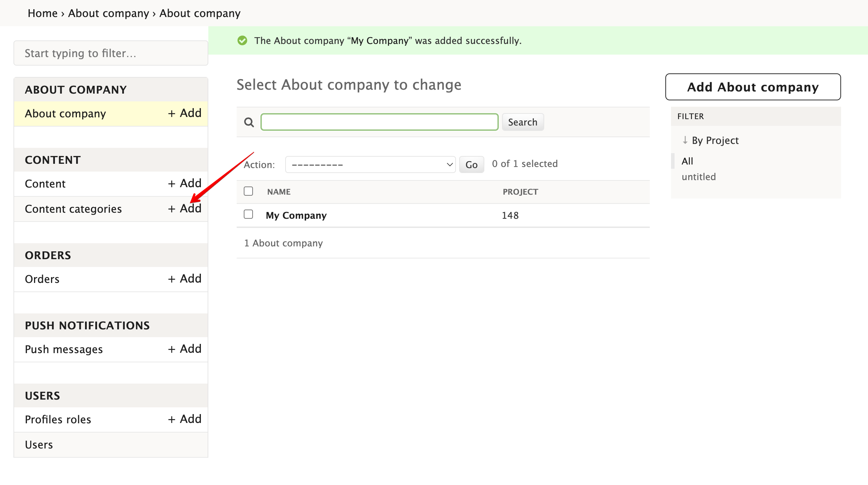This screenshot has width=868, height=485.
Task: Click + Add beside Content categories
Action: click(x=185, y=209)
